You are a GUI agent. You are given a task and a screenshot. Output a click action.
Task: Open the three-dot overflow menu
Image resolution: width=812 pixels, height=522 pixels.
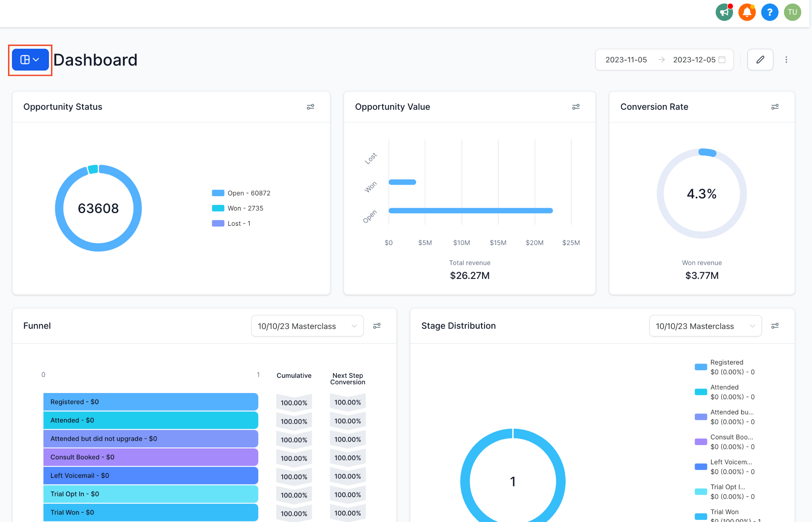click(786, 59)
